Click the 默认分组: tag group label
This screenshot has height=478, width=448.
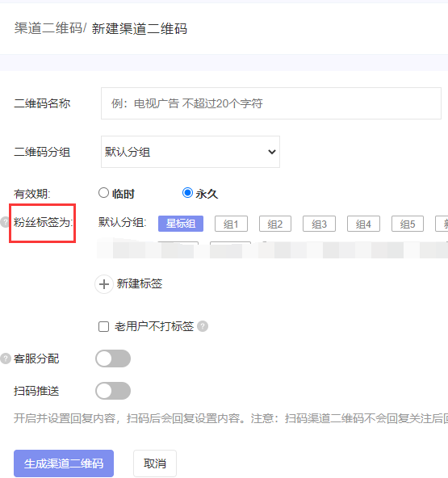click(123, 222)
